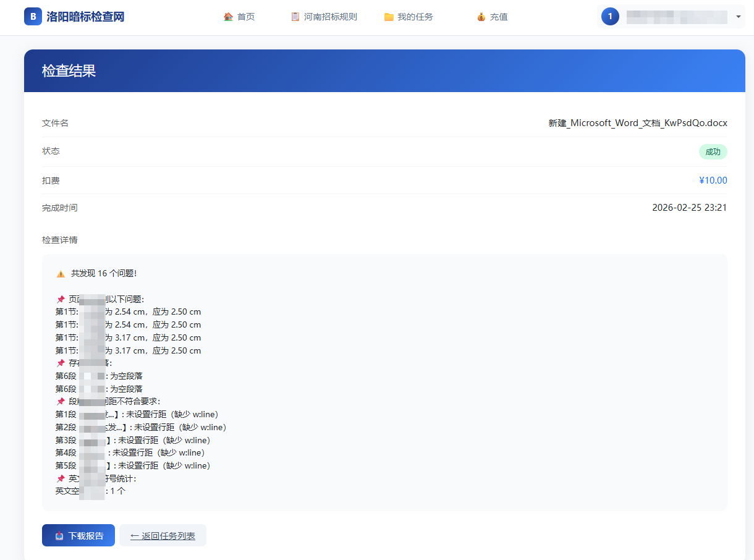Click the circular avatar badge showing 1

point(610,16)
